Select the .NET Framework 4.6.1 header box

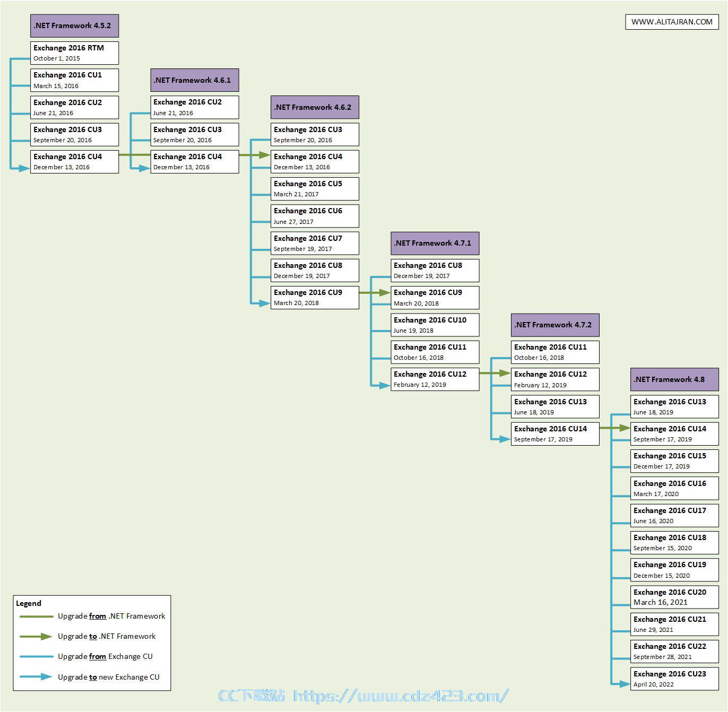click(195, 80)
